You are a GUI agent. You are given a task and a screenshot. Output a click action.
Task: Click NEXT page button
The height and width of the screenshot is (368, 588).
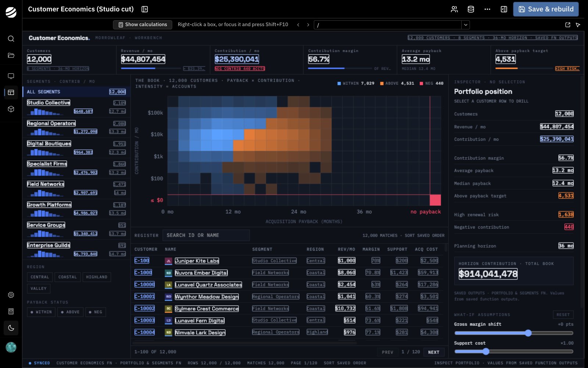[x=434, y=352]
